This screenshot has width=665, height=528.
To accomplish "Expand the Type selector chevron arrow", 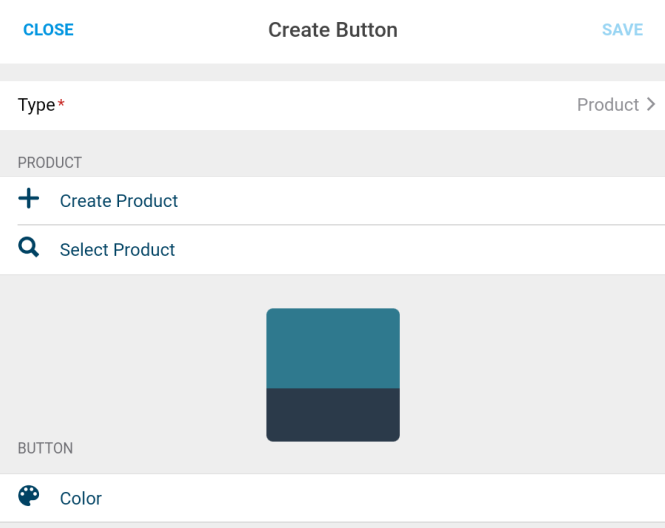I will (x=651, y=104).
